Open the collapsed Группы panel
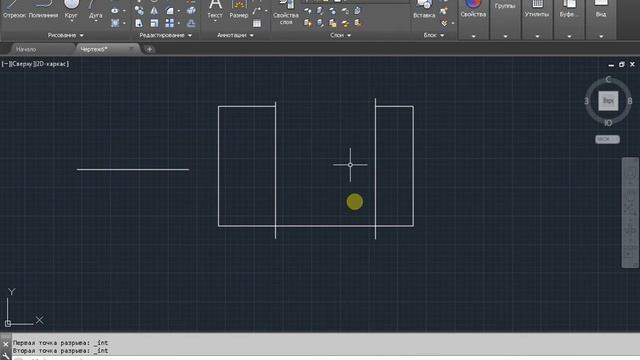This screenshot has width=640, height=360. pyautogui.click(x=505, y=20)
